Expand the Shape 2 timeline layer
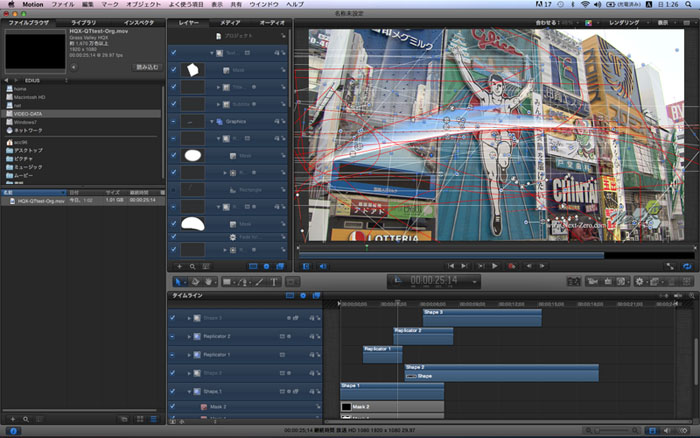This screenshot has height=438, width=700. click(189, 373)
